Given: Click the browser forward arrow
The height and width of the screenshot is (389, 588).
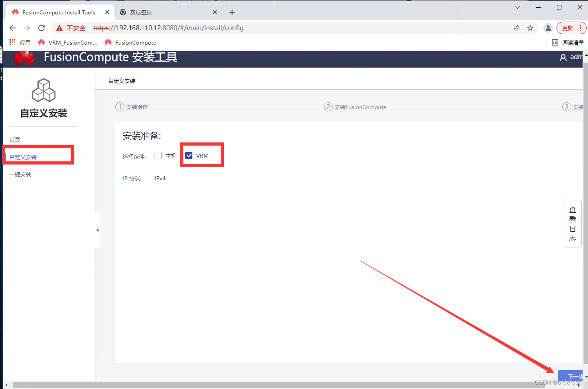Looking at the screenshot, I should (27, 28).
